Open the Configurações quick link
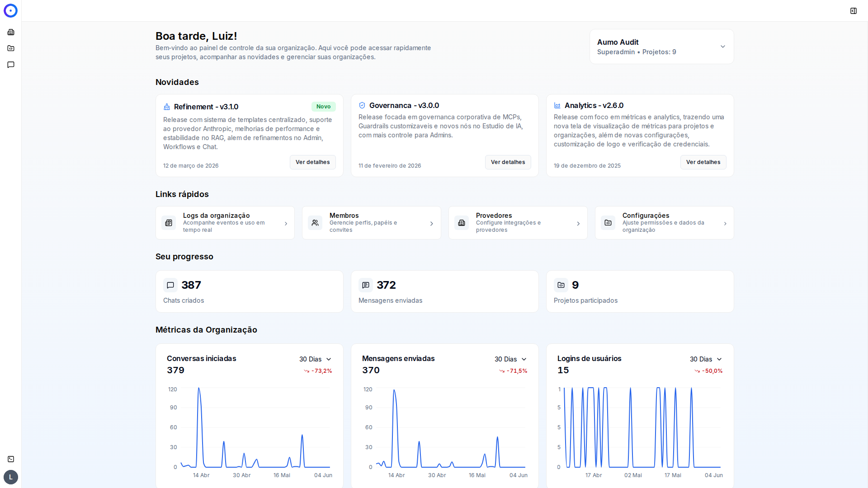This screenshot has width=868, height=488. (665, 223)
